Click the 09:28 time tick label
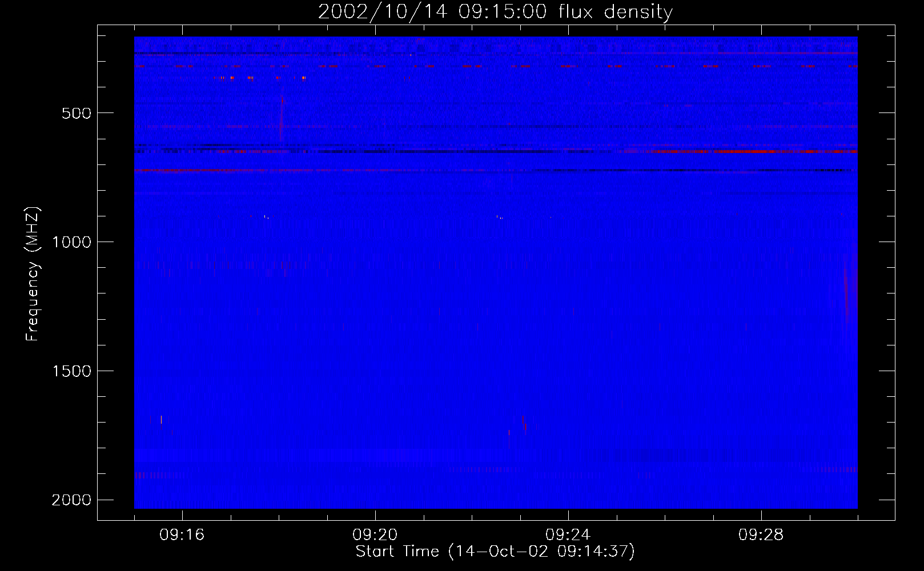This screenshot has height=571, width=924. 761,535
